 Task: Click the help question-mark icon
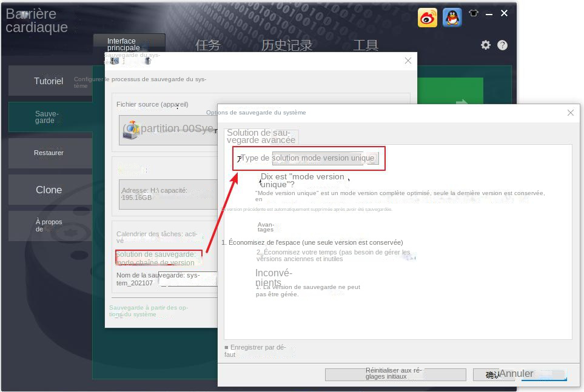503,45
